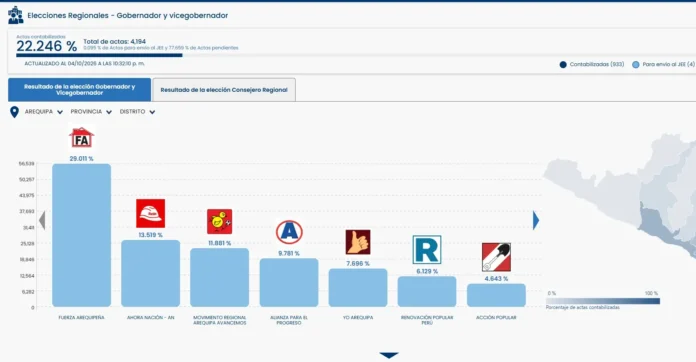The image size is (696, 362).
Task: Click the 56,539 y-axis value
Action: click(x=27, y=164)
